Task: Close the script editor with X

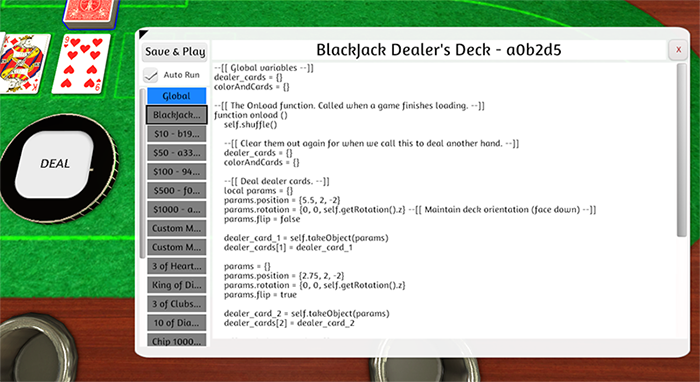Action: (678, 50)
